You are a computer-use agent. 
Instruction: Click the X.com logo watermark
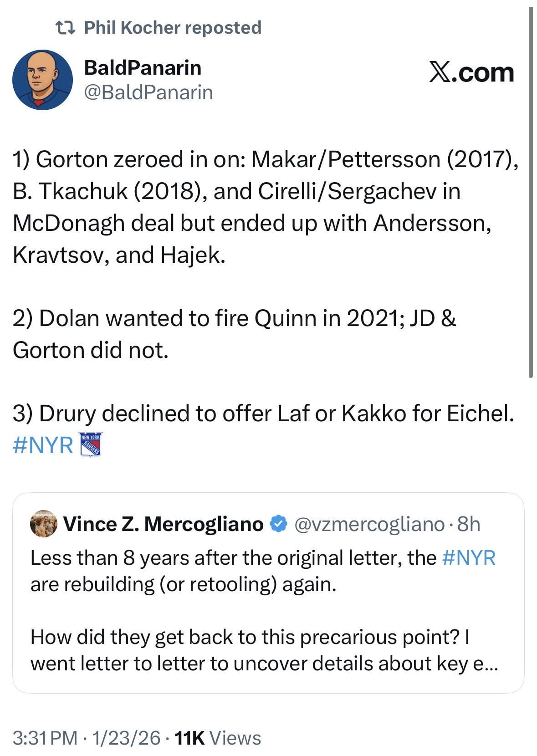(471, 73)
